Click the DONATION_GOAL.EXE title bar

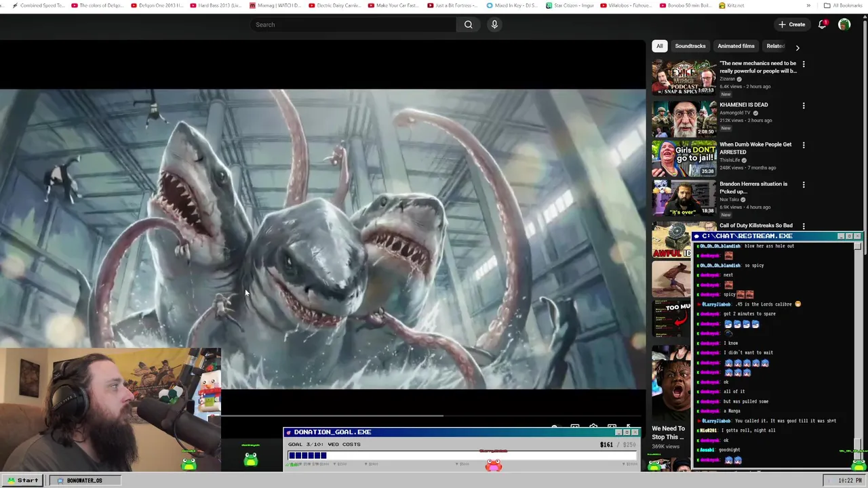(462, 432)
